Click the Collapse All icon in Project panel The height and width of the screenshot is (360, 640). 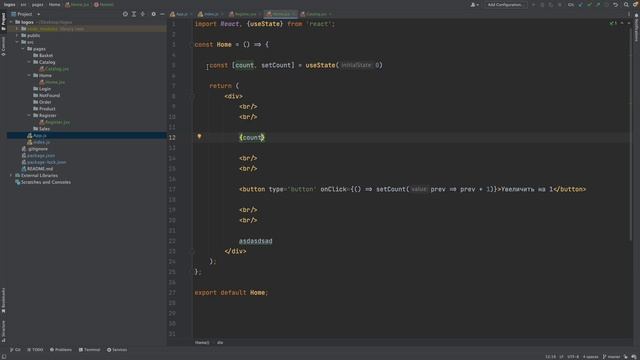[x=142, y=14]
